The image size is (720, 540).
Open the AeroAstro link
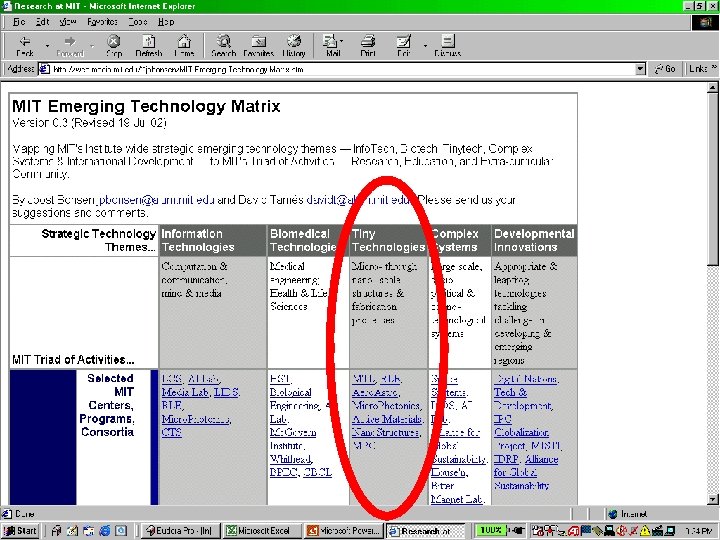pos(376,393)
